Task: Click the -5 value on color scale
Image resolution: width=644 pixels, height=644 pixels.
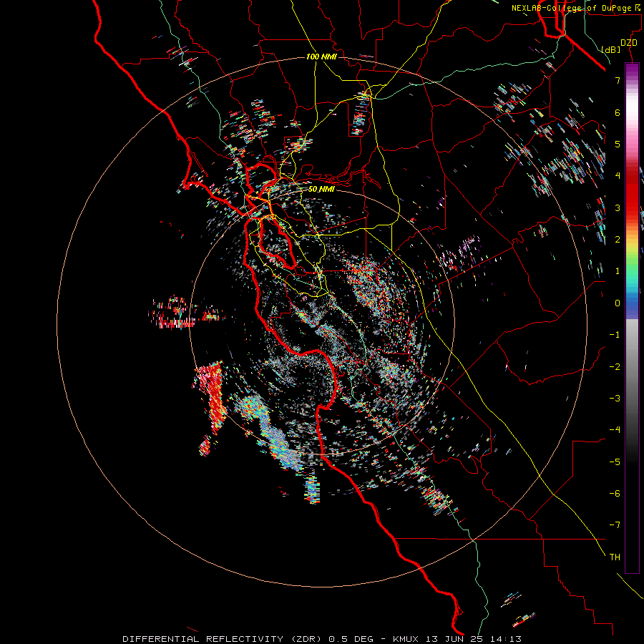Action: (x=615, y=462)
